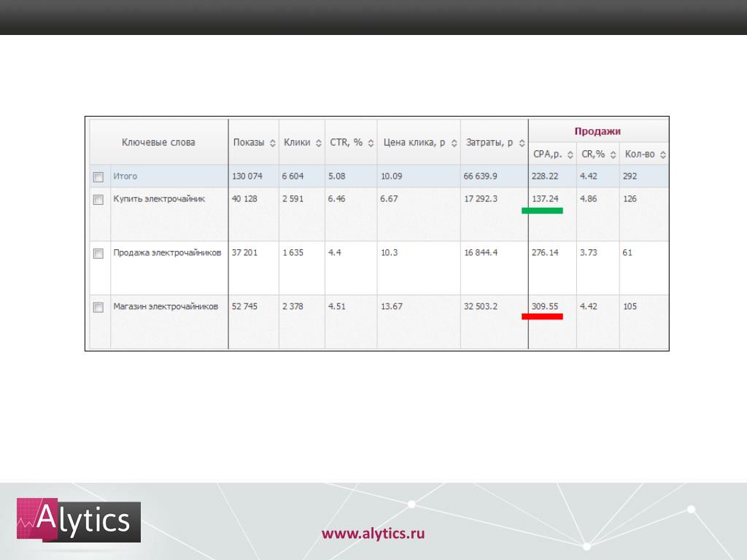Click cost value 17 292.3
747x560 pixels.
(481, 198)
